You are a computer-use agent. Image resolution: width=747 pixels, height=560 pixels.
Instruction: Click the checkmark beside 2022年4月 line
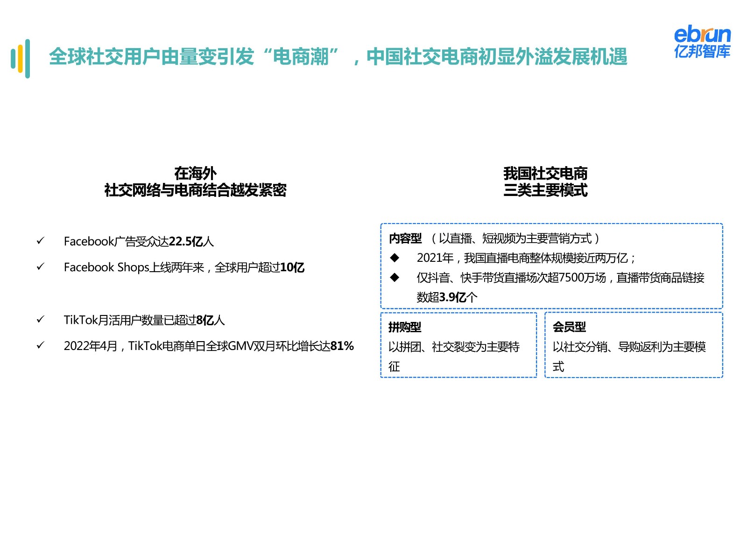tap(41, 345)
